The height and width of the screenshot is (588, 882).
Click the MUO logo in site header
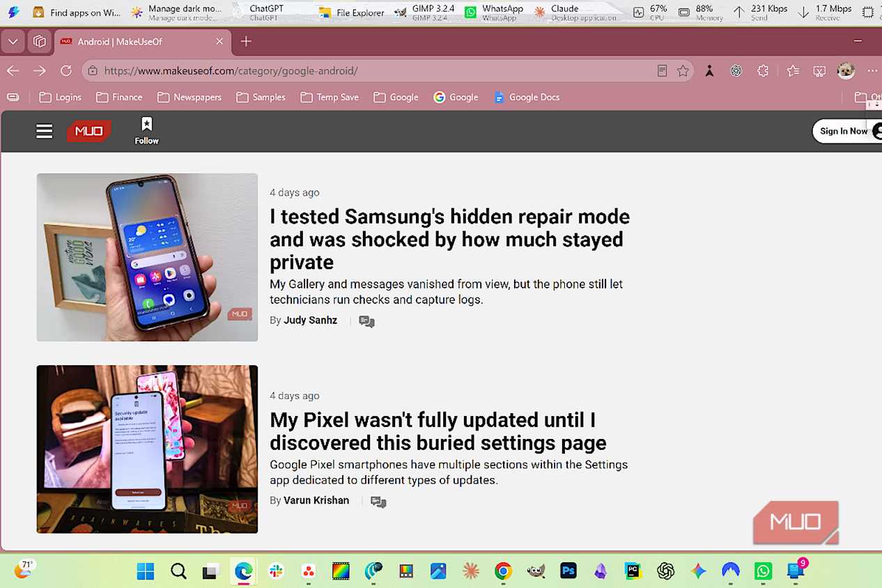click(x=88, y=131)
